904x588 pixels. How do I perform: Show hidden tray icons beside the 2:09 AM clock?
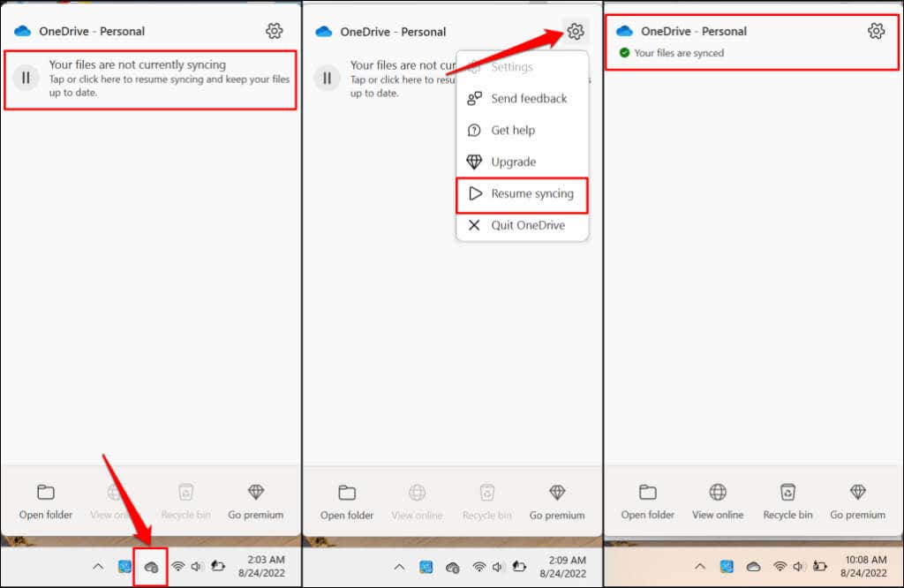(x=399, y=567)
